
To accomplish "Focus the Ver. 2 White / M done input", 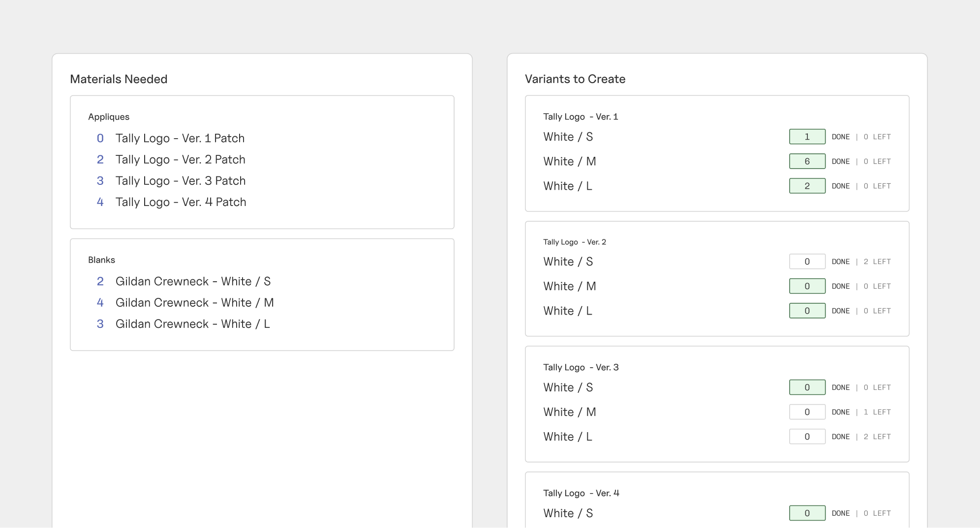I will click(x=807, y=286).
